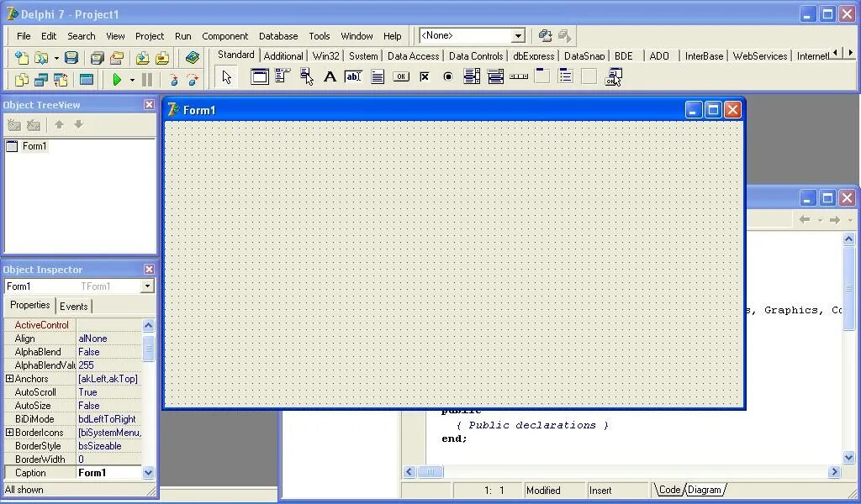Select the Label component (letter A)
Viewport: 861px width, 504px height.
(330, 76)
